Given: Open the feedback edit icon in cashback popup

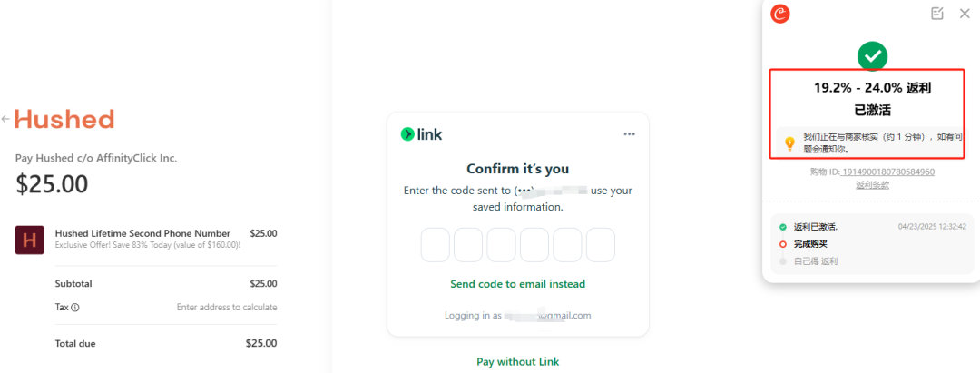Looking at the screenshot, I should click(936, 13).
